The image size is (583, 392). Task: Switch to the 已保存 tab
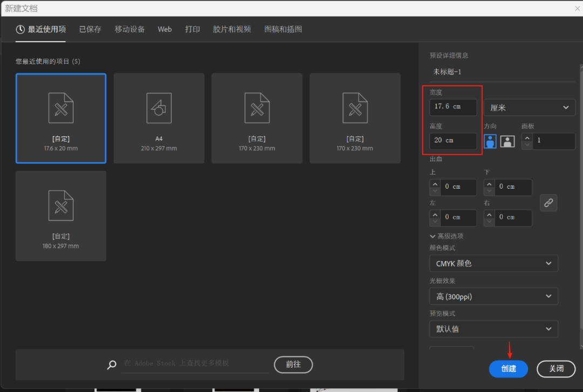90,29
